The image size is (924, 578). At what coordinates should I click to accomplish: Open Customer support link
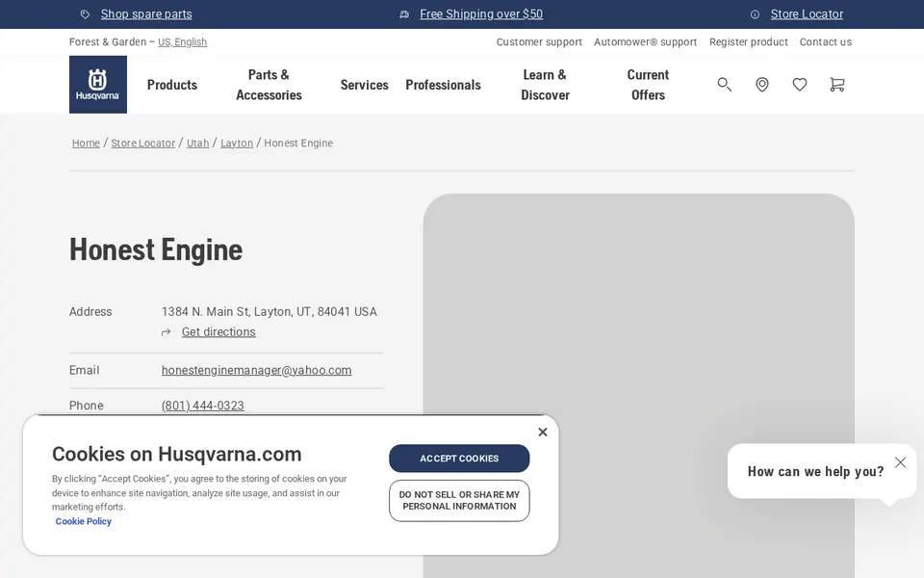click(539, 41)
